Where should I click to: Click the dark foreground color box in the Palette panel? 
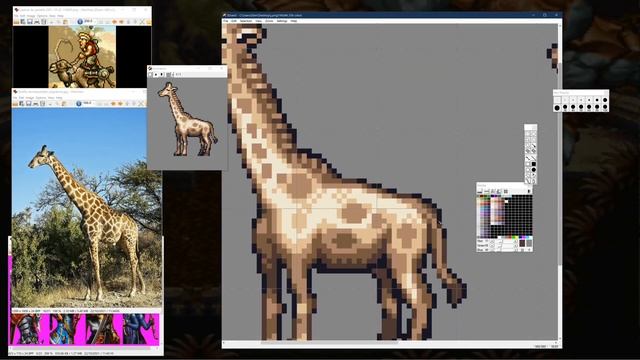coord(522,243)
